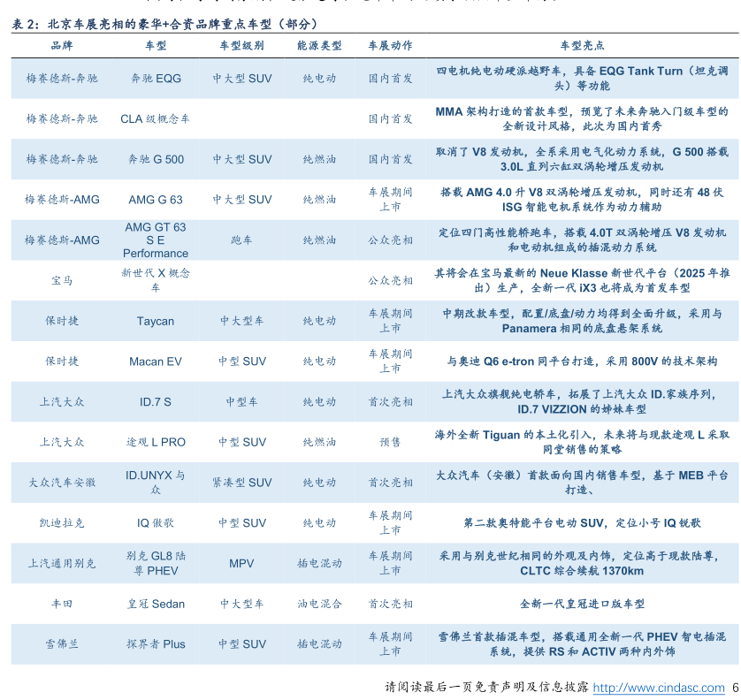This screenshot has height=700, width=741.
Task: Select the 凯迪拉克 brand cell
Action: [x=62, y=523]
